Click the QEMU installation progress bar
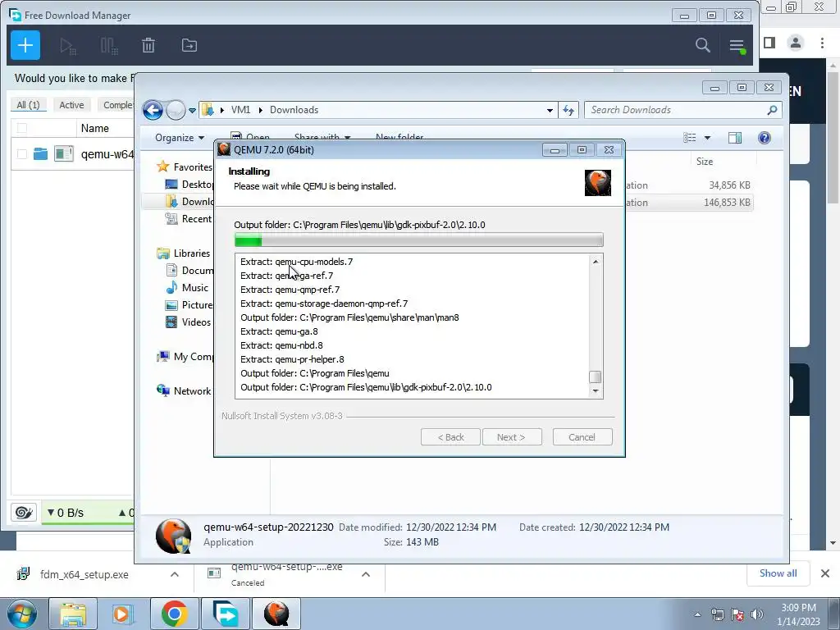This screenshot has width=840, height=630. 419,240
